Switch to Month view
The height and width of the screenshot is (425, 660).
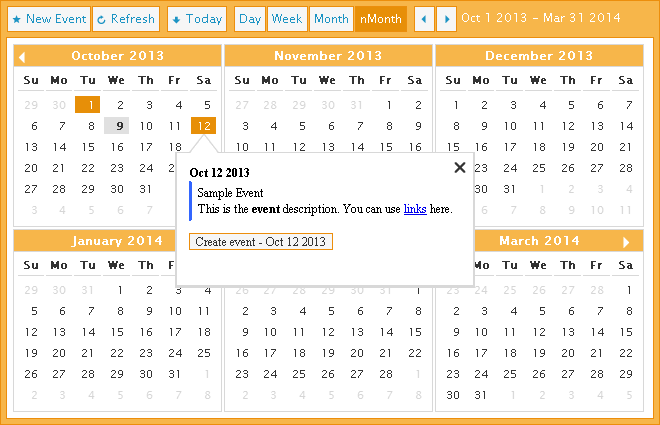click(331, 19)
